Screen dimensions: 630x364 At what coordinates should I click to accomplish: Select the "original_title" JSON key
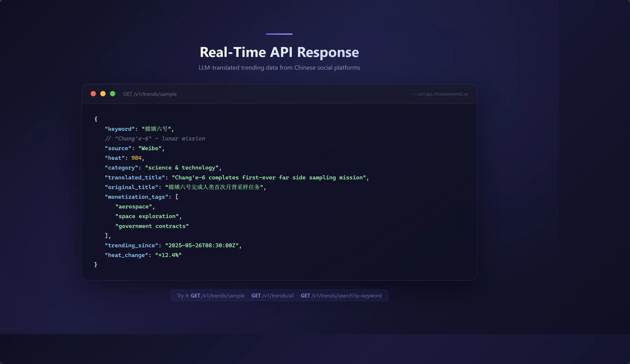132,187
